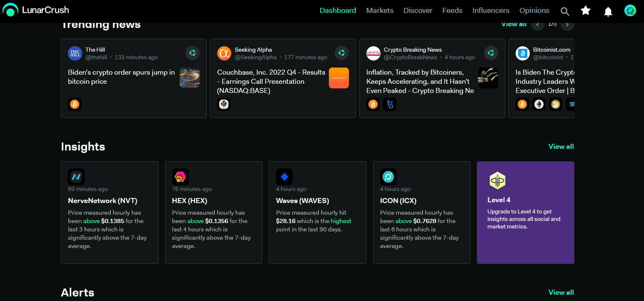Click Bitcoin coin tag on The Hill card

click(75, 104)
